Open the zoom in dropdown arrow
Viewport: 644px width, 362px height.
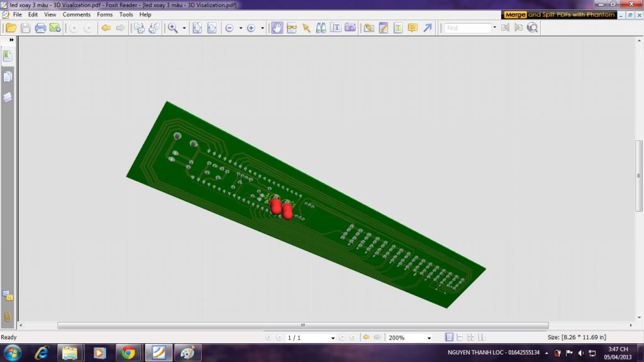click(x=262, y=28)
